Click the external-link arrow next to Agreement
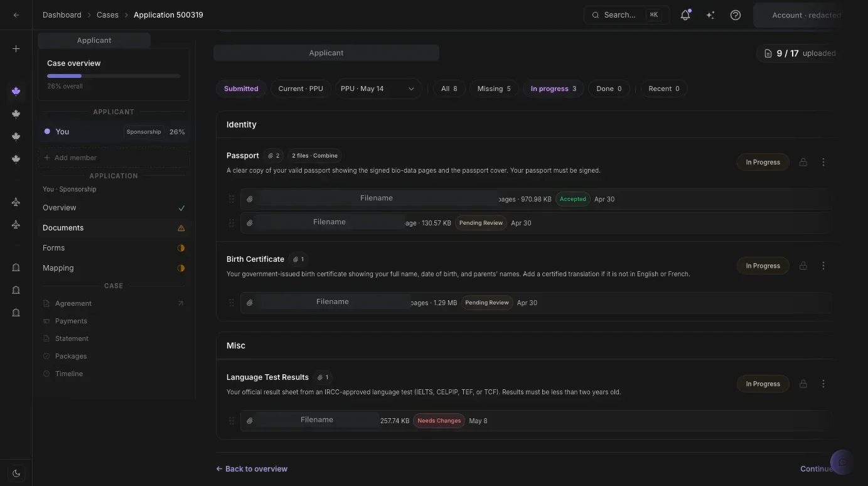The width and height of the screenshot is (868, 486). pos(181,303)
